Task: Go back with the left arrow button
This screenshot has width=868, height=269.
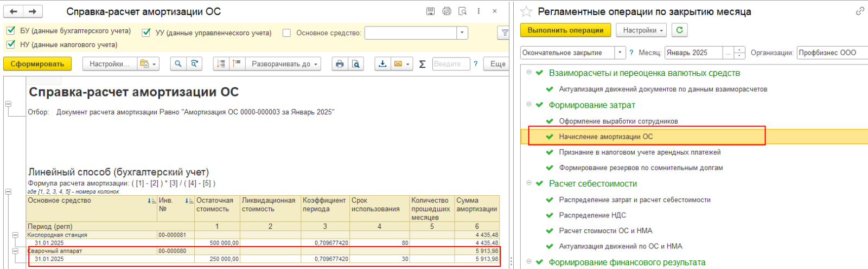Action: (14, 11)
